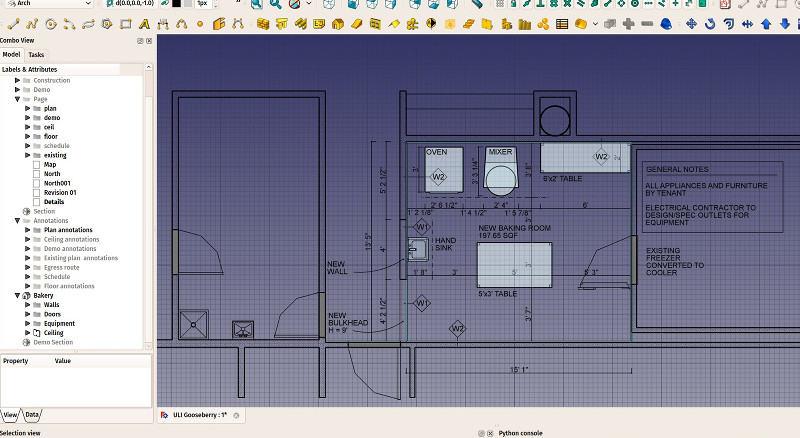
Task: Click the Draft Downgrade down-arrow tool
Action: (x=785, y=24)
